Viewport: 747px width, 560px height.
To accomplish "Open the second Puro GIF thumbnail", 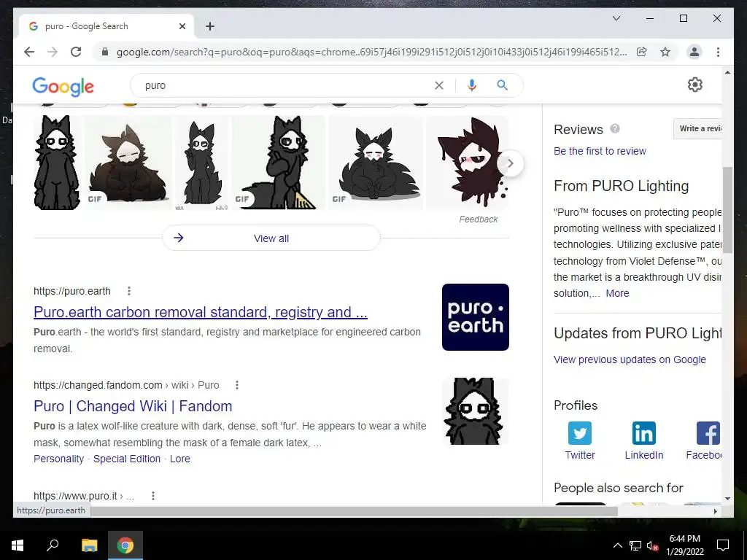I will point(128,163).
